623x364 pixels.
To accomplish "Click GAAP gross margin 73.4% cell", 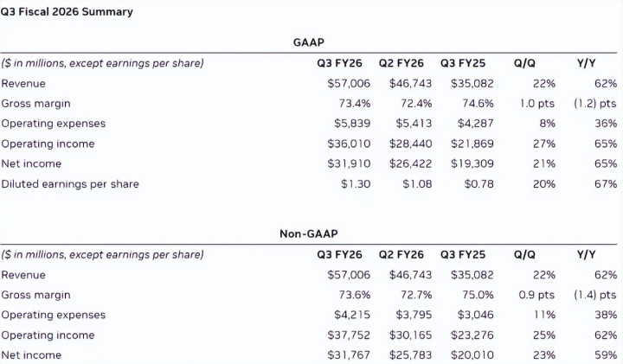I will [353, 103].
